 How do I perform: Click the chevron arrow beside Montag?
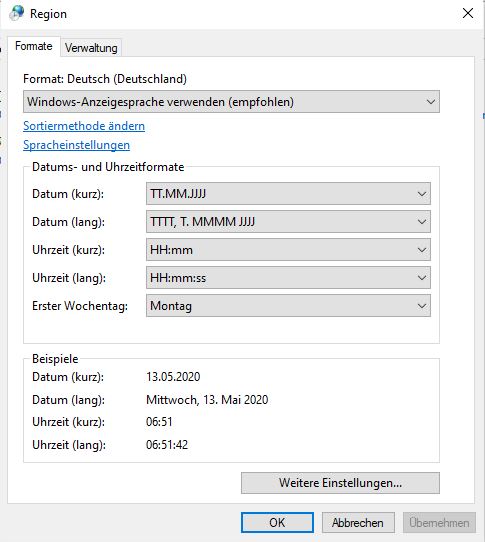pos(422,306)
